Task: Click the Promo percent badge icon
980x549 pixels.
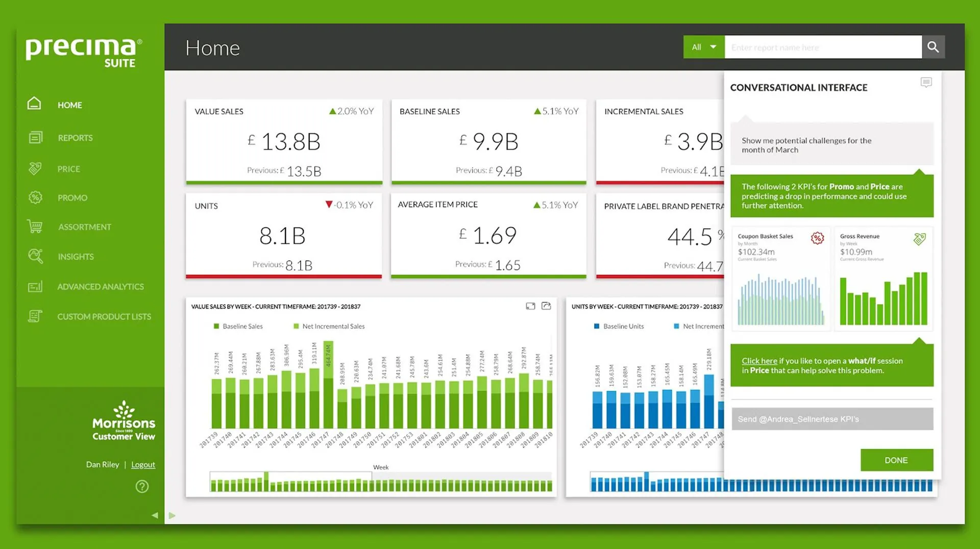Action: 35,197
